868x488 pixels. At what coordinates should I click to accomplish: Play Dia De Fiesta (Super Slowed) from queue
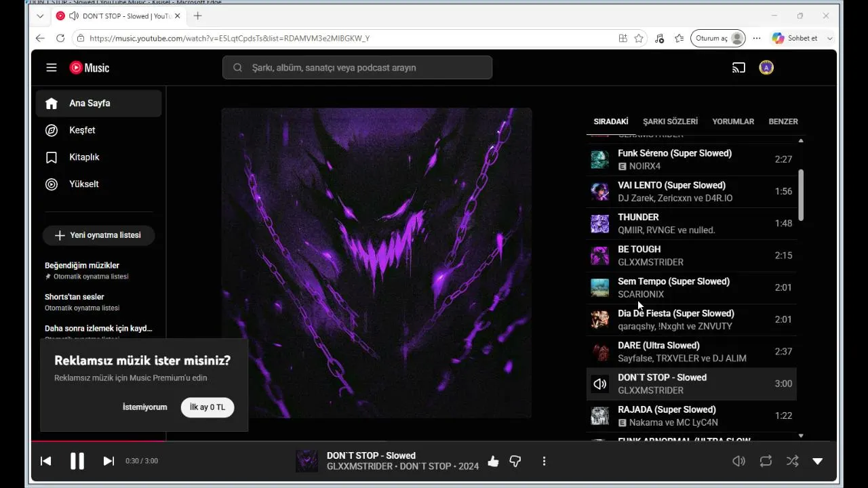692,320
